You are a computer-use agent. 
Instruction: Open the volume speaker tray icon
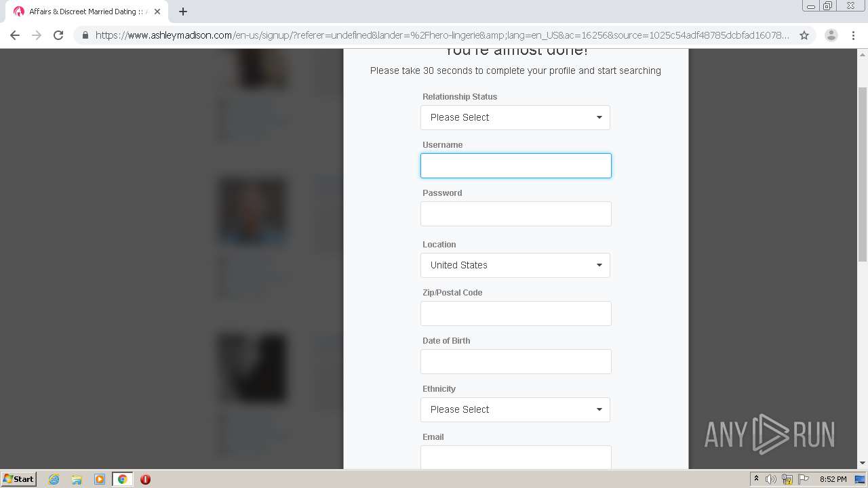point(771,479)
